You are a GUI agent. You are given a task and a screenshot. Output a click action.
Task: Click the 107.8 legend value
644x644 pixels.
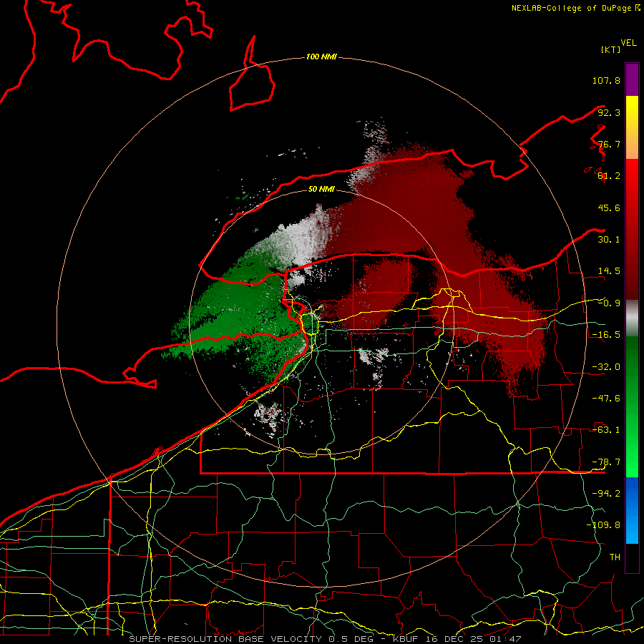click(x=606, y=80)
